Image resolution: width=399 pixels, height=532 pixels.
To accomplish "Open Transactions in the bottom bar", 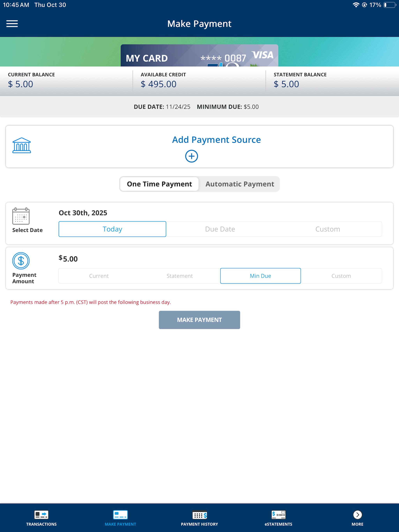I will pyautogui.click(x=41, y=518).
